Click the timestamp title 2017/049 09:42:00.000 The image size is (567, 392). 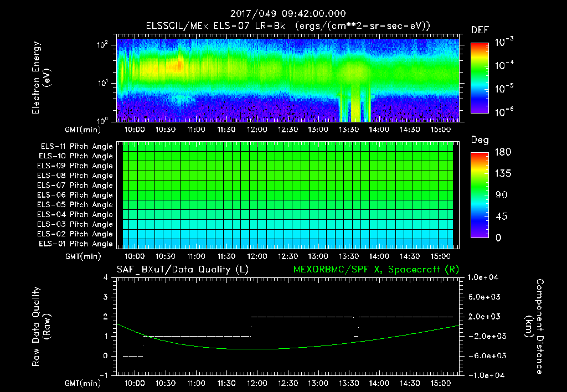click(288, 14)
